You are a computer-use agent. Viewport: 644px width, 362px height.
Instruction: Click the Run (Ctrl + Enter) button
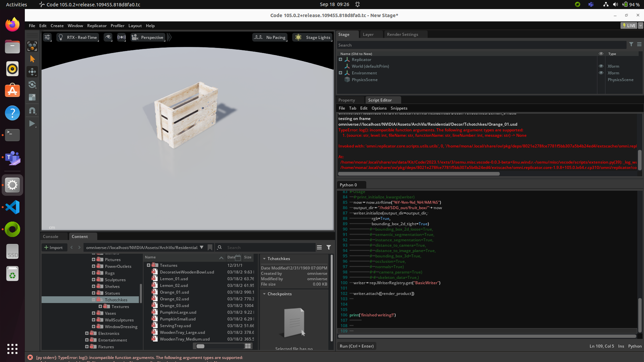click(x=357, y=346)
